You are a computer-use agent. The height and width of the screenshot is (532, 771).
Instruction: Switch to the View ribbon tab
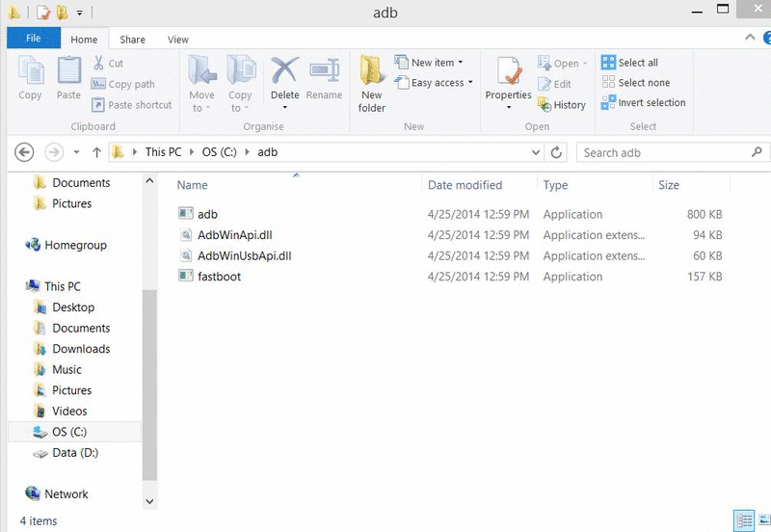[x=178, y=40]
